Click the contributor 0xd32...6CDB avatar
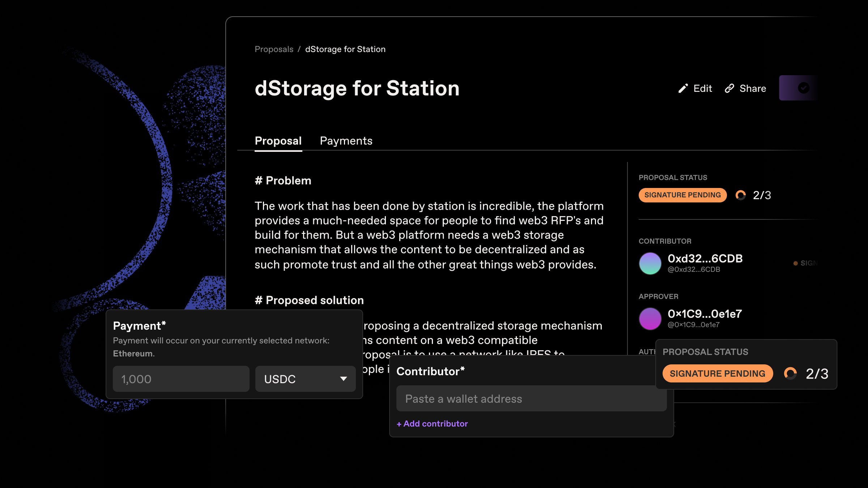868x488 pixels. click(650, 264)
